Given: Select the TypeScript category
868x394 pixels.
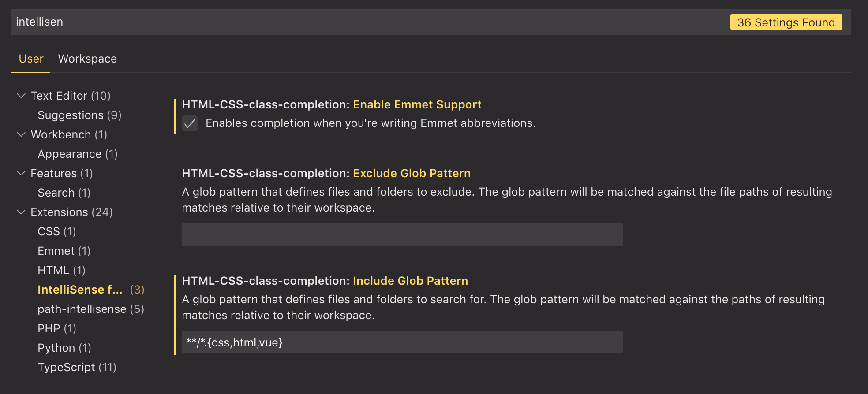Looking at the screenshot, I should click(77, 367).
